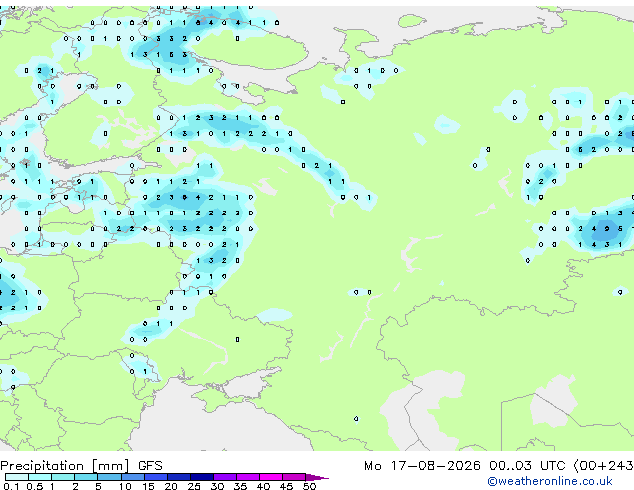Click the legend value label '35'
The height and width of the screenshot is (490, 634).
pos(240,486)
